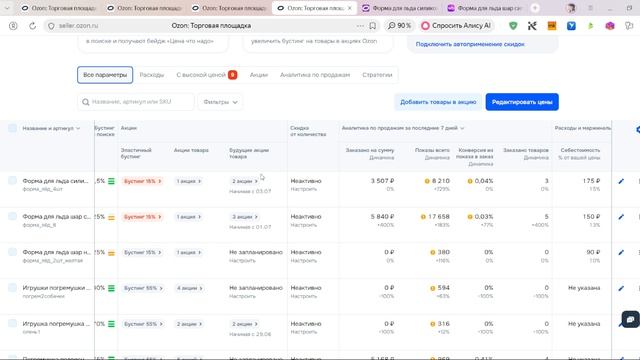Click the yellow indicator dot beside 8 210 views
The width and height of the screenshot is (640, 360).
click(x=427, y=181)
